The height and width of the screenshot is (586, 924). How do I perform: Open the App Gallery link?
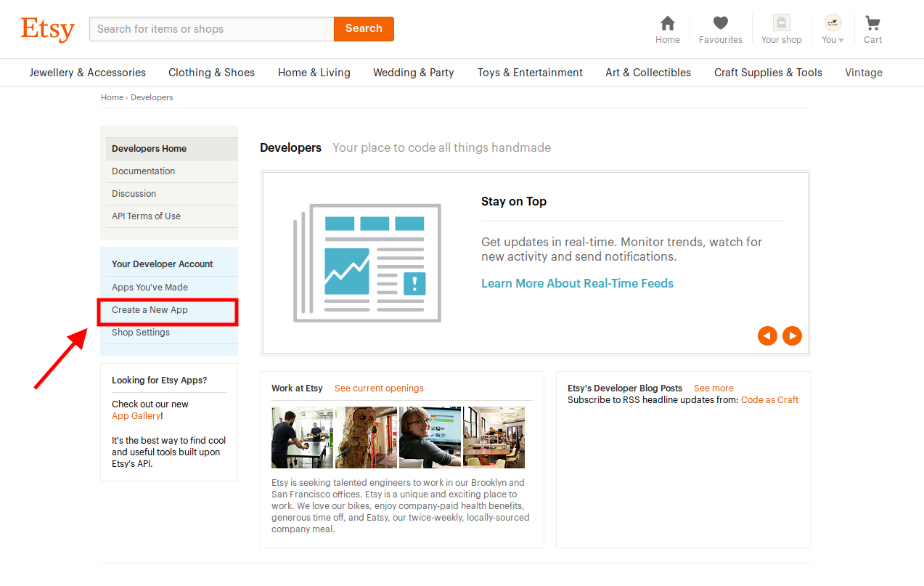(136, 416)
